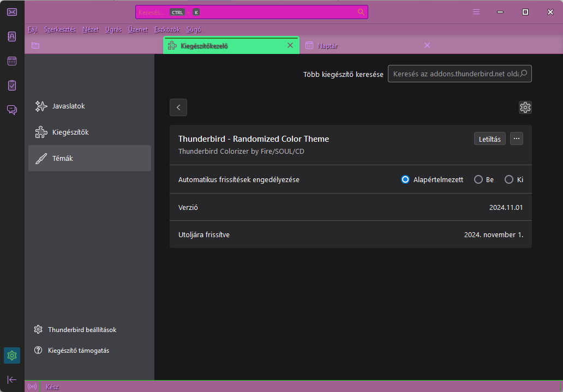The width and height of the screenshot is (563, 392).
Task: Close the Naptár tab
Action: pos(427,45)
